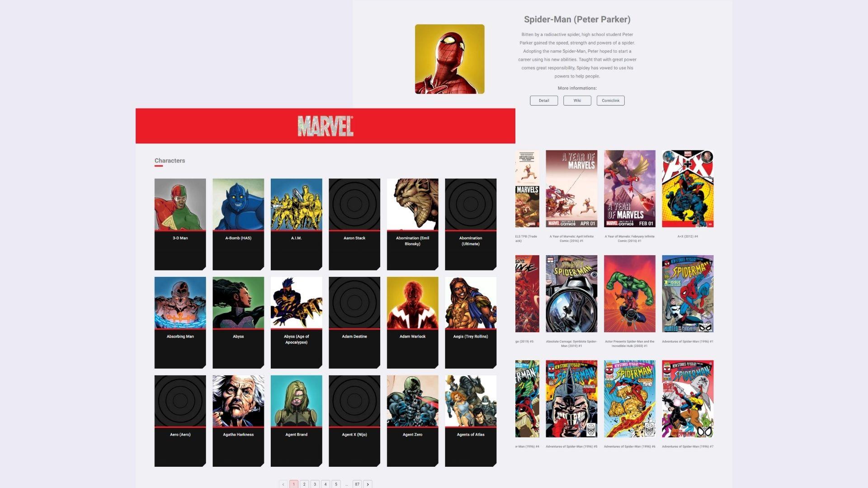Screen dimensions: 868x488
Task: Click the Wiki button for Spider-Man
Action: pyautogui.click(x=576, y=100)
